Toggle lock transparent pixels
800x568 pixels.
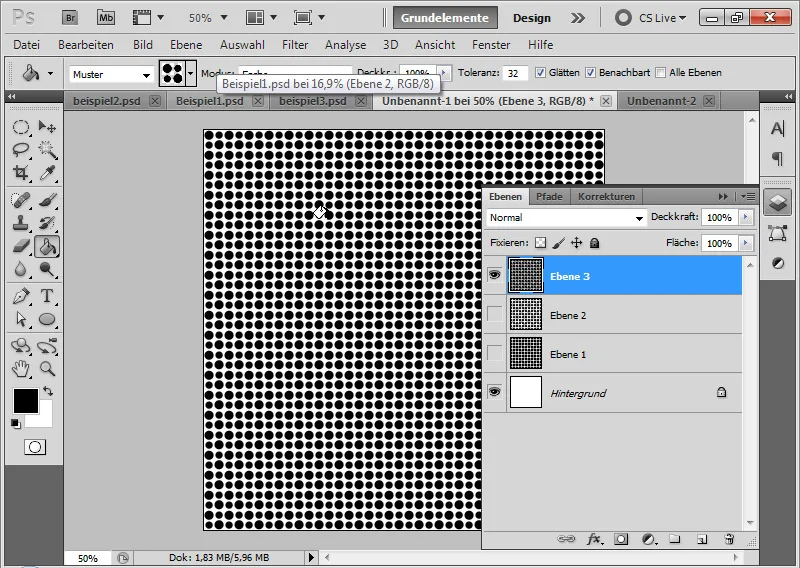[540, 243]
